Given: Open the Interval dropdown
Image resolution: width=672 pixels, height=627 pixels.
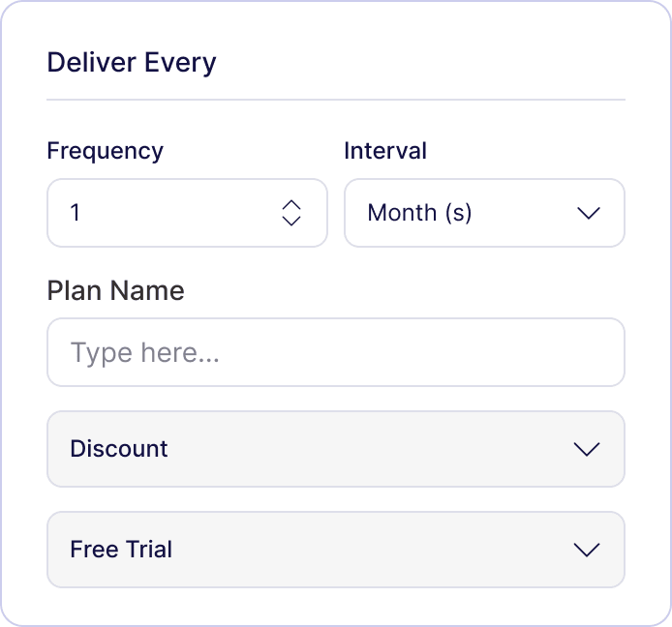Looking at the screenshot, I should tap(484, 213).
